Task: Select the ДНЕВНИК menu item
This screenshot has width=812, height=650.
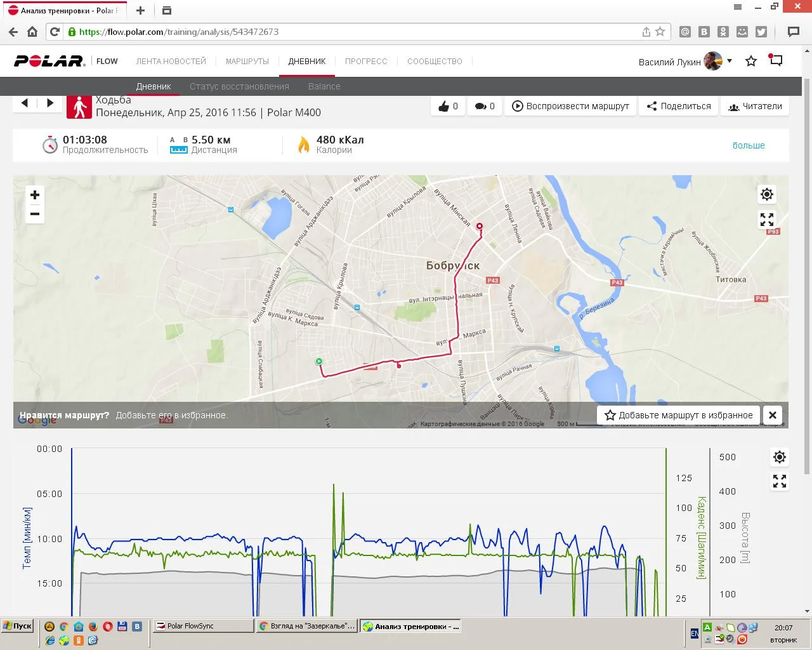Action: tap(307, 62)
